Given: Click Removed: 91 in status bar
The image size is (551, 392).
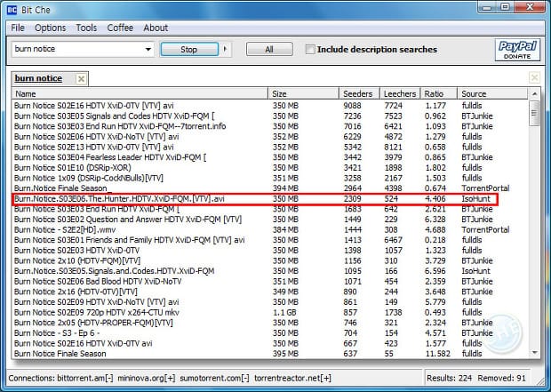Looking at the screenshot, I should pyautogui.click(x=501, y=379).
